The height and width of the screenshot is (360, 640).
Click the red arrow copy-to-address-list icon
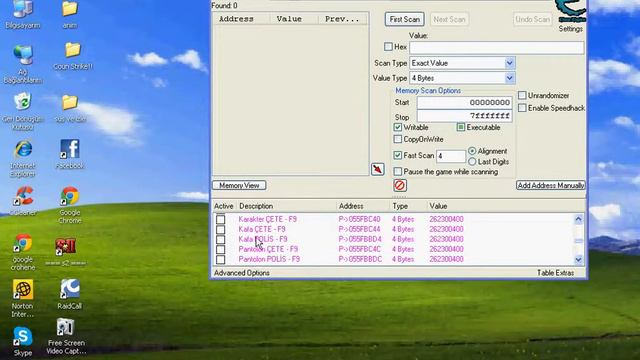pyautogui.click(x=378, y=169)
